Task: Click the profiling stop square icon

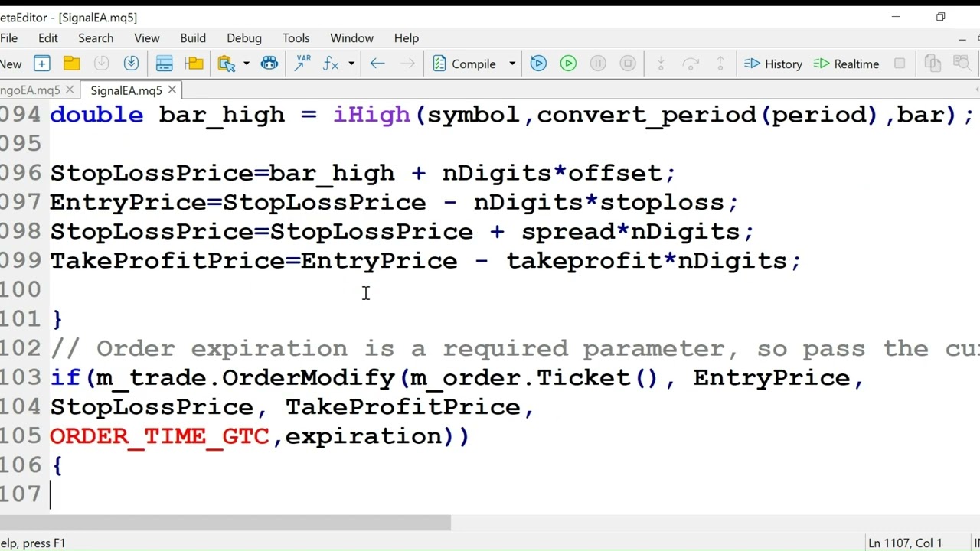Action: pos(900,64)
